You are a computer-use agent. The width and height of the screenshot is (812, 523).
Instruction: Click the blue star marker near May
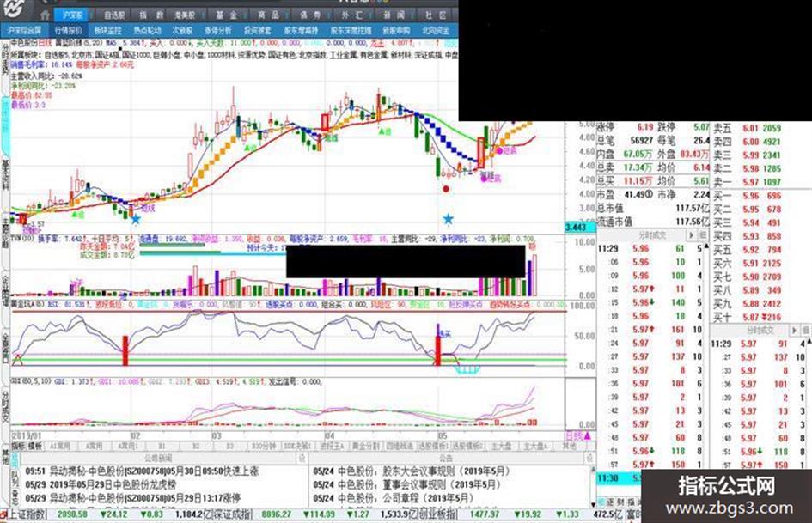click(x=448, y=219)
